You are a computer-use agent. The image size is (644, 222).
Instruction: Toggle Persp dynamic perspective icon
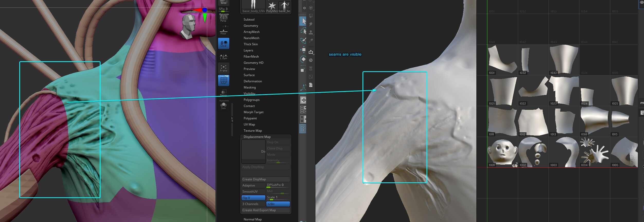click(223, 18)
